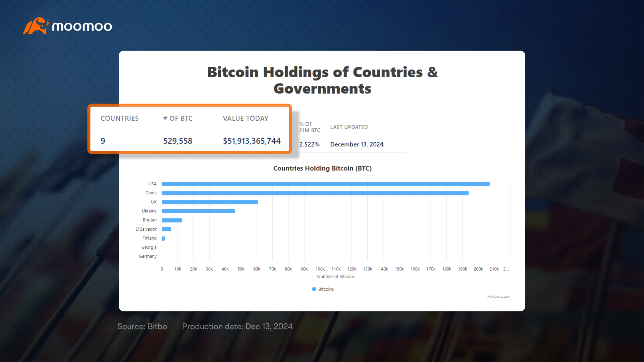This screenshot has height=362, width=644.
Task: Click the LAST UPDATED column header
Action: [349, 127]
